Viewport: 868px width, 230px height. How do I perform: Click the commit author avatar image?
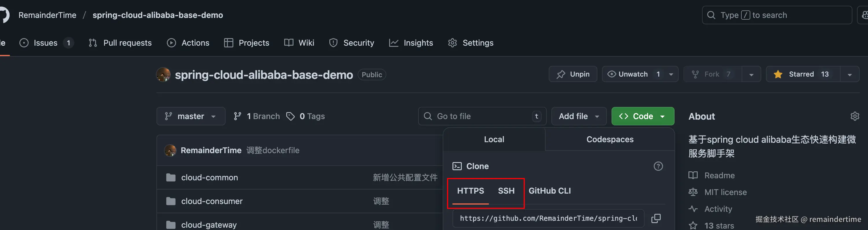pos(170,150)
